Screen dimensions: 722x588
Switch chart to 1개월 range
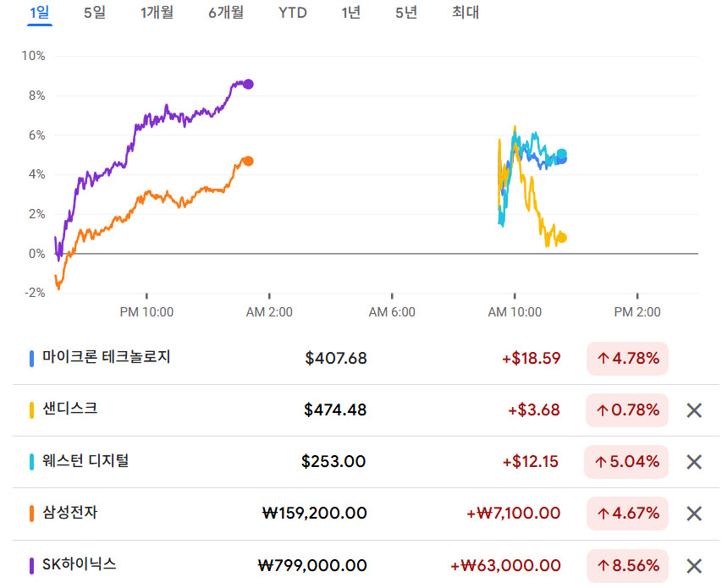pos(157,13)
